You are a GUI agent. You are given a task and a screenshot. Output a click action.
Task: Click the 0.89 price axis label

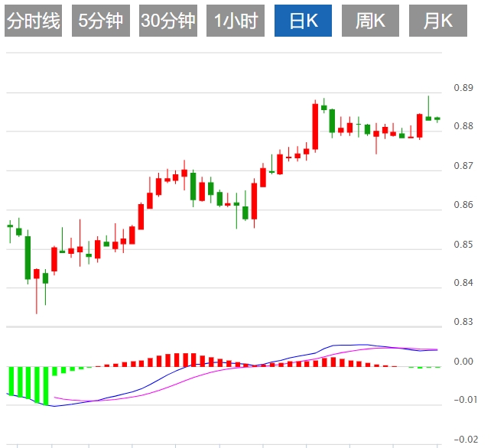coord(463,88)
